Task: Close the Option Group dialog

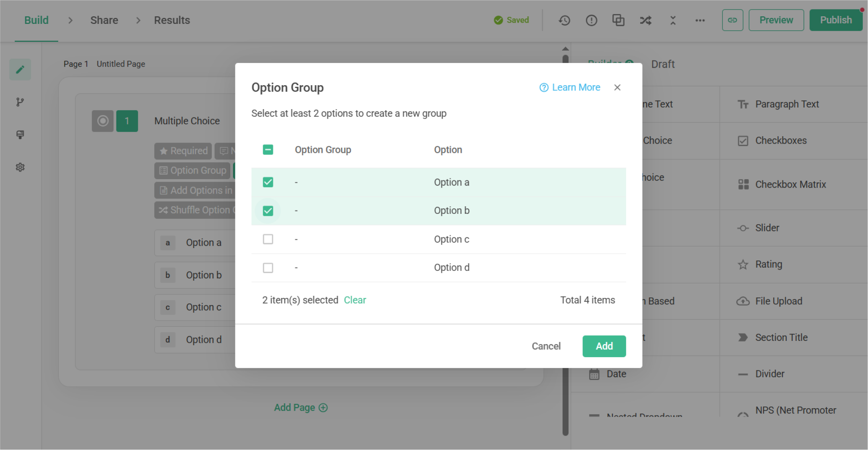Action: [x=617, y=88]
